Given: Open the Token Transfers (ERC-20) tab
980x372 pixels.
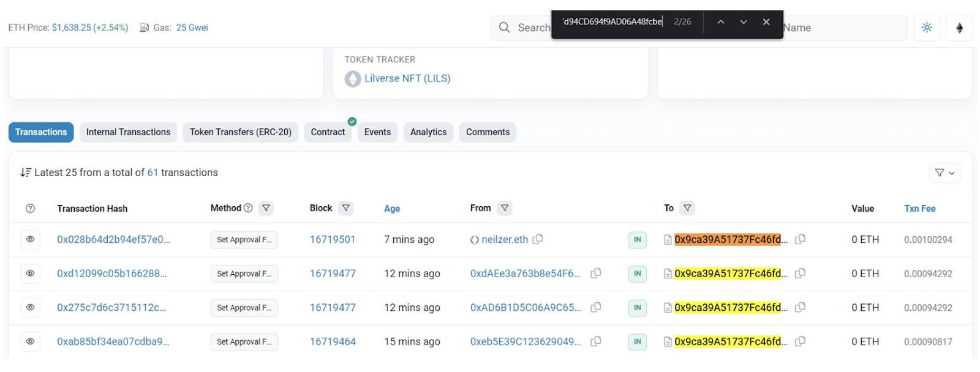Looking at the screenshot, I should (x=241, y=132).
